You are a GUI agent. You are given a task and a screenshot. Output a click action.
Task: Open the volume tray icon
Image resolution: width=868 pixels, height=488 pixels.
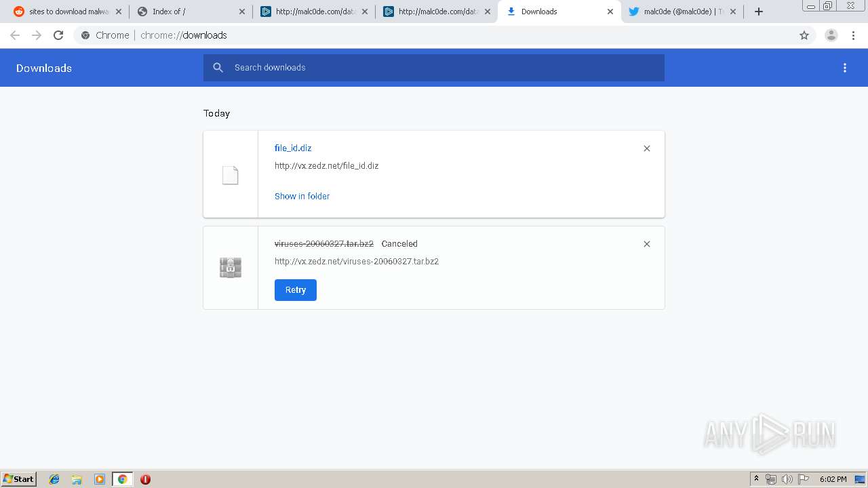[787, 479]
